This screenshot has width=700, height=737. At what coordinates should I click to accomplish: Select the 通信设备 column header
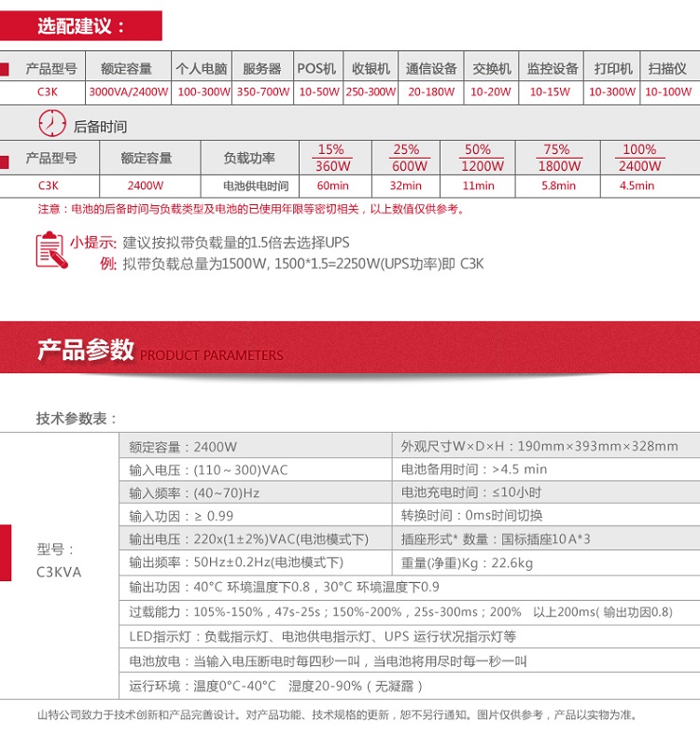[431, 69]
